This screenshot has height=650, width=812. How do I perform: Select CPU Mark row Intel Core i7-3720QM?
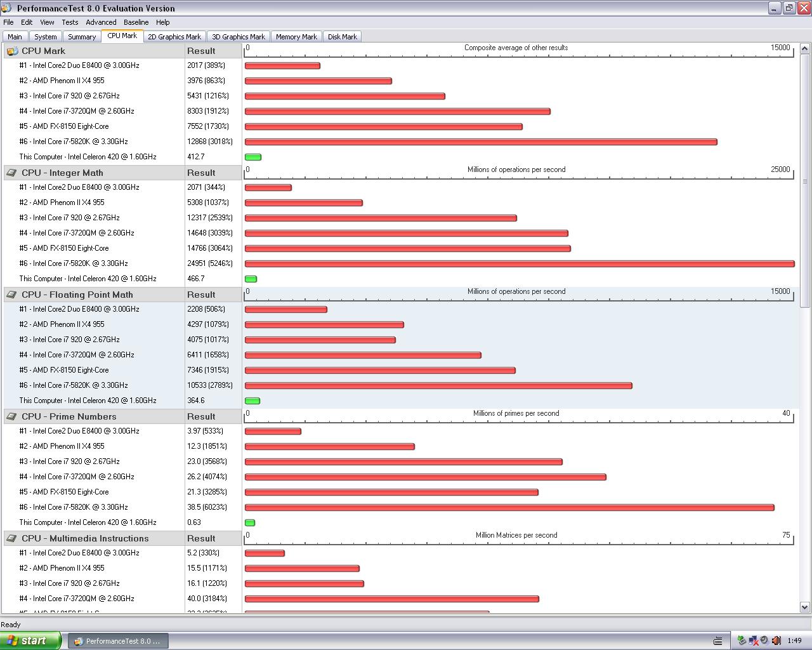(x=77, y=111)
